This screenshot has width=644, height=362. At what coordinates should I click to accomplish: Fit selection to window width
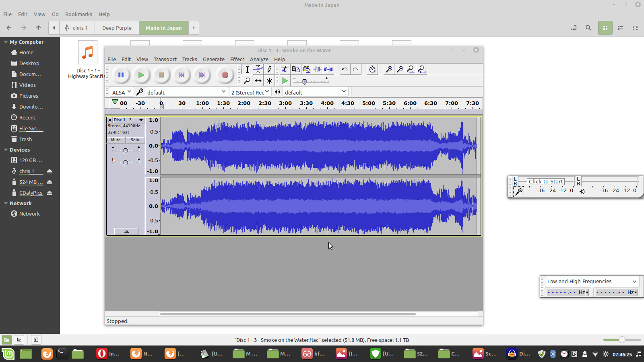tap(411, 69)
